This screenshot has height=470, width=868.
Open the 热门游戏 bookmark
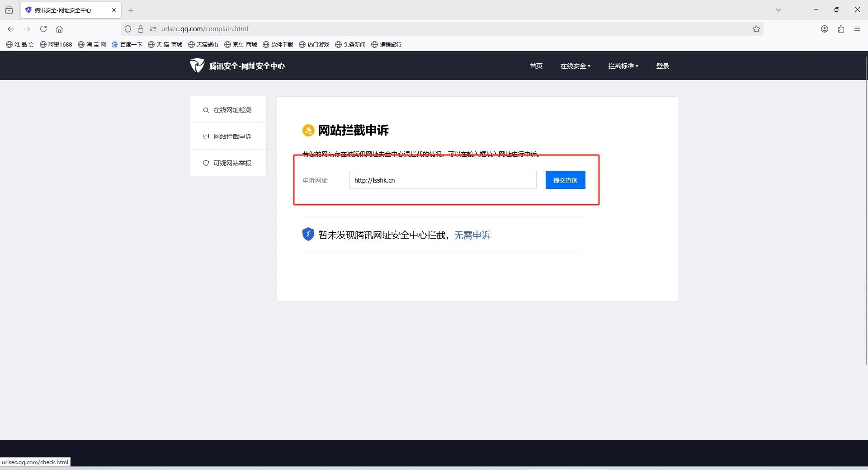pyautogui.click(x=314, y=44)
